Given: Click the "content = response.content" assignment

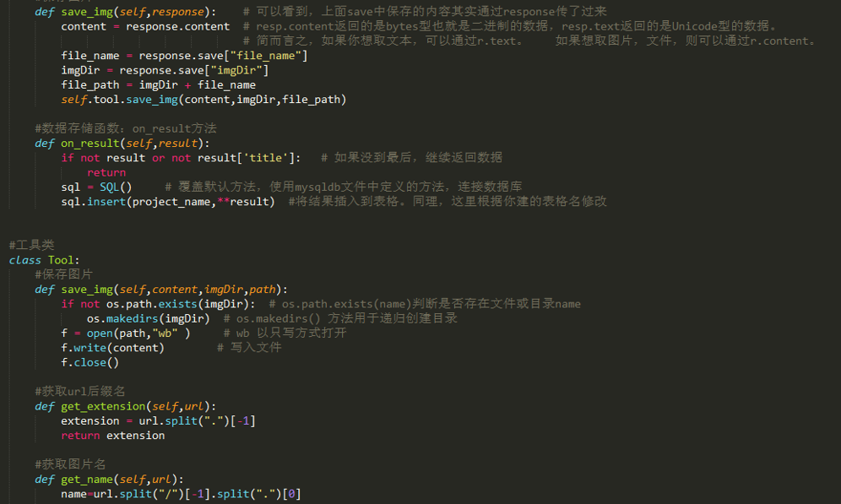Looking at the screenshot, I should pos(145,26).
